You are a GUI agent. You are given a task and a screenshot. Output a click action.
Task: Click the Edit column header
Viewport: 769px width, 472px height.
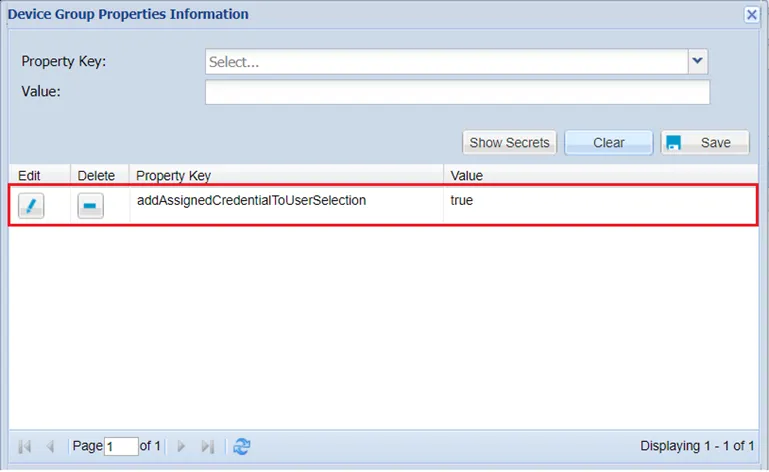coord(39,175)
